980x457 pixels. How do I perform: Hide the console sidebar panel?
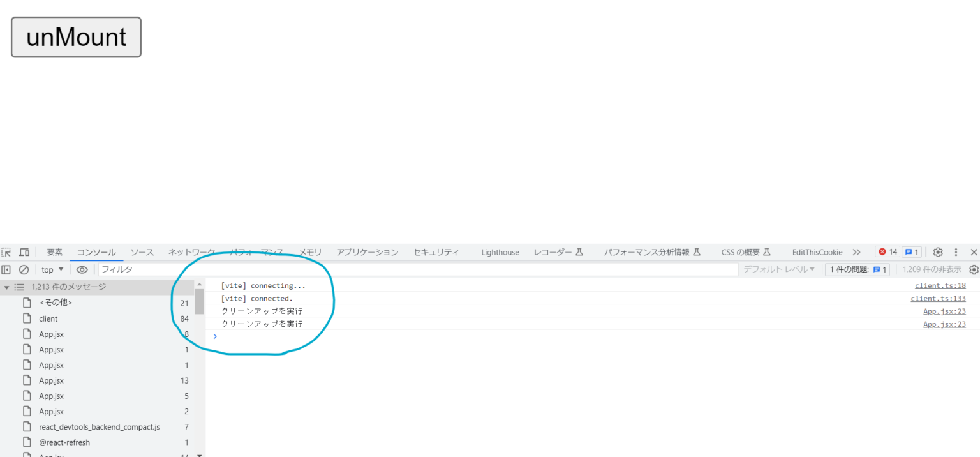point(6,269)
